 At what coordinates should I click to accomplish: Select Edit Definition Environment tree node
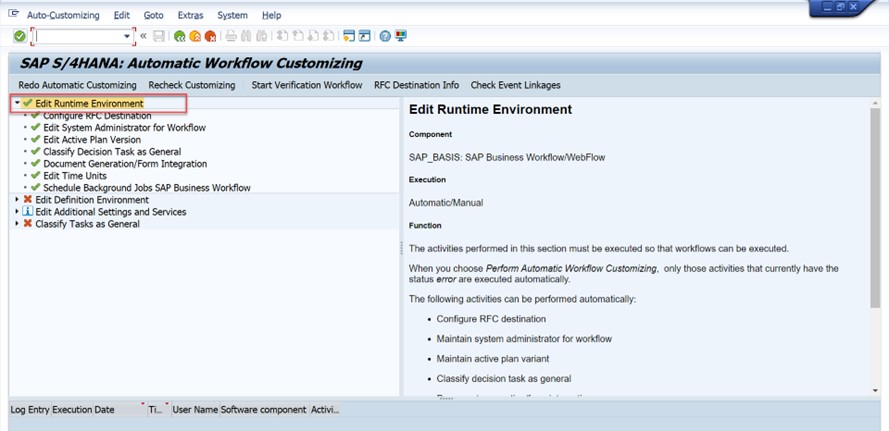92,200
